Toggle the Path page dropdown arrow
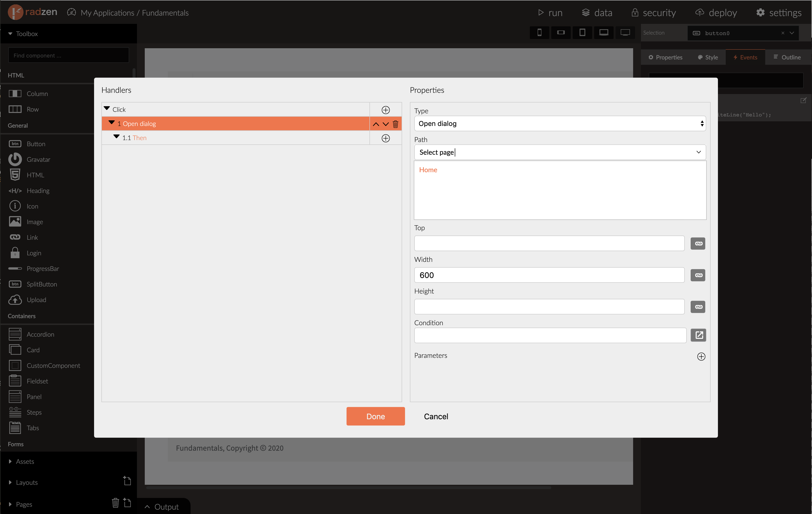The image size is (812, 514). tap(698, 152)
